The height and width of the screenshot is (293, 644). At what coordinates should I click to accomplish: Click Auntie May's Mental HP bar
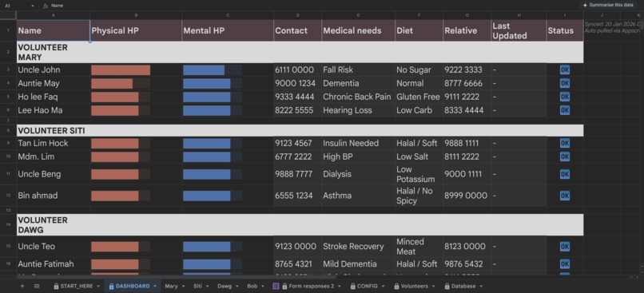tap(213, 83)
